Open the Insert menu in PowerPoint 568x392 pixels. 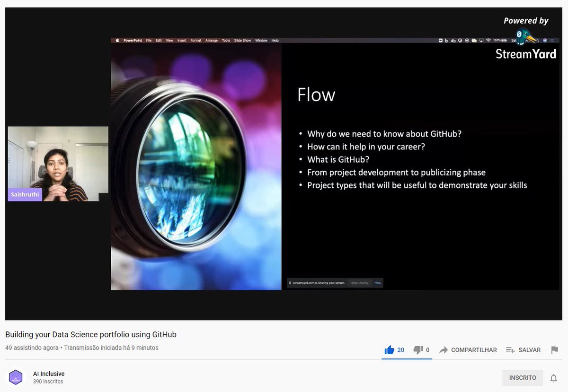(182, 41)
